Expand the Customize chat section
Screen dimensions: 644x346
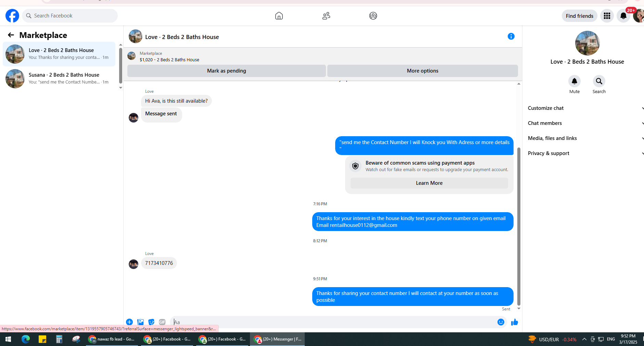pos(585,108)
